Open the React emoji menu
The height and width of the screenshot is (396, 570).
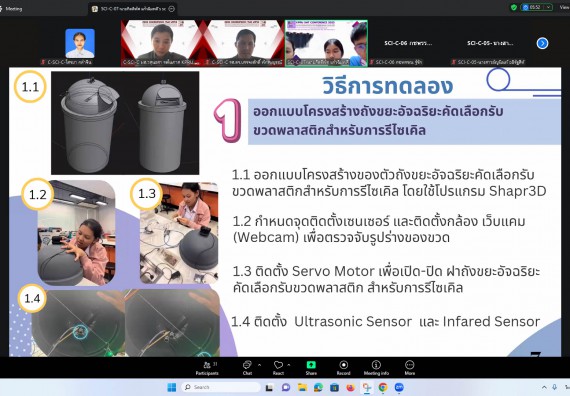pos(278,368)
